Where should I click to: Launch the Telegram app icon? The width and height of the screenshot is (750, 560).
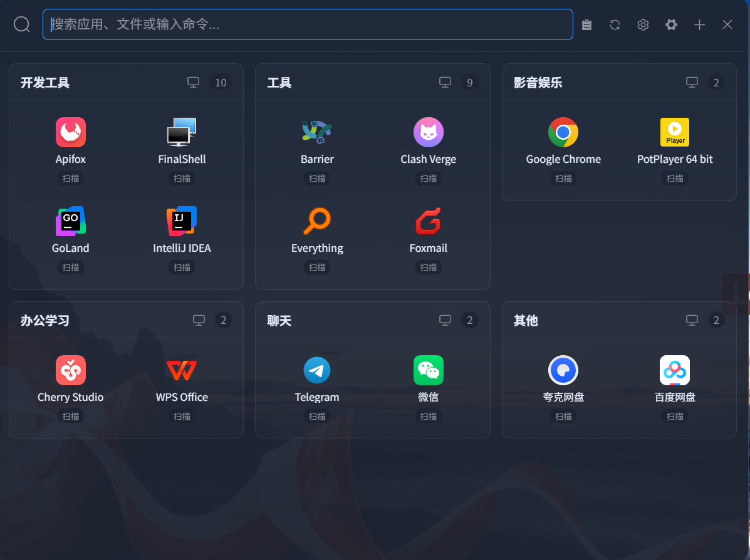317,370
